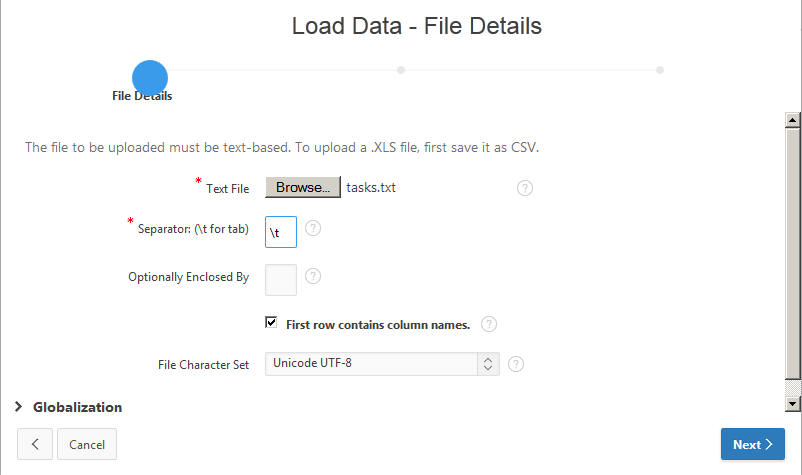
Task: Uncheck First row contains column names
Action: (x=271, y=323)
